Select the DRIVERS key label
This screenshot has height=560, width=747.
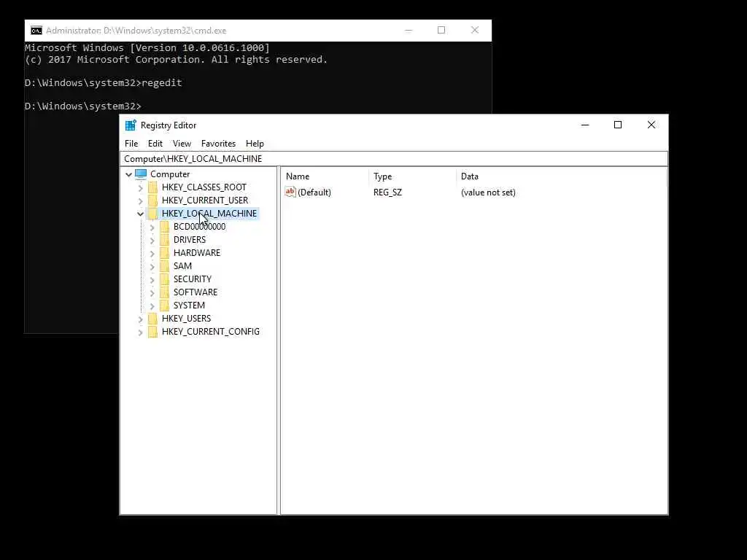click(190, 239)
